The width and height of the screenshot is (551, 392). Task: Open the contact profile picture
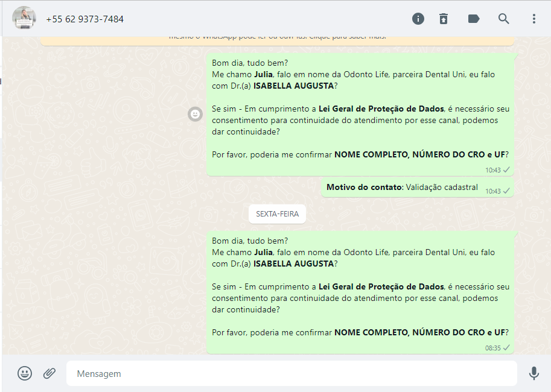click(24, 17)
